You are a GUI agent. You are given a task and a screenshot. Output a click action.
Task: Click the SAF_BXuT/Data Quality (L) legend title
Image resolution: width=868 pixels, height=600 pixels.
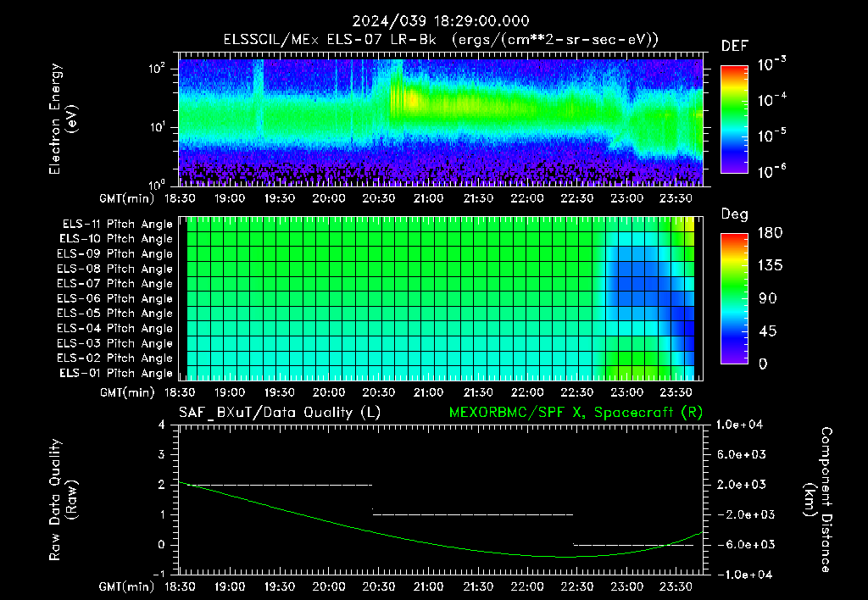point(280,413)
